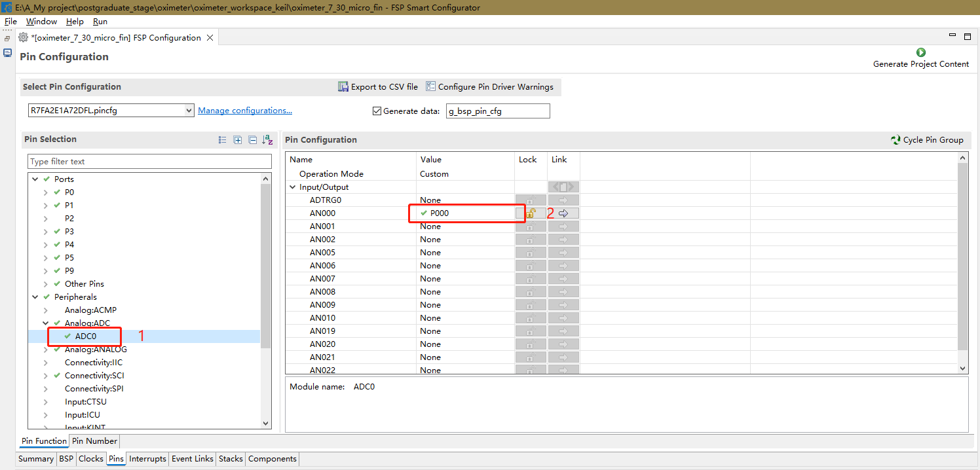This screenshot has height=470, width=980.
Task: Click the Cycle Pin Group icon
Action: 895,139
